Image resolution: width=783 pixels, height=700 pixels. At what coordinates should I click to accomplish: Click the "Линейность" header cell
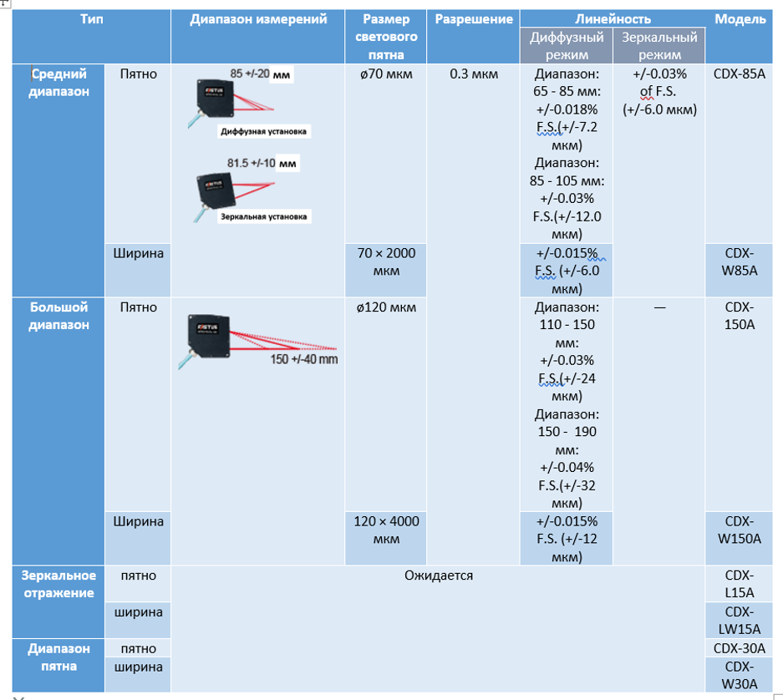pyautogui.click(x=613, y=19)
